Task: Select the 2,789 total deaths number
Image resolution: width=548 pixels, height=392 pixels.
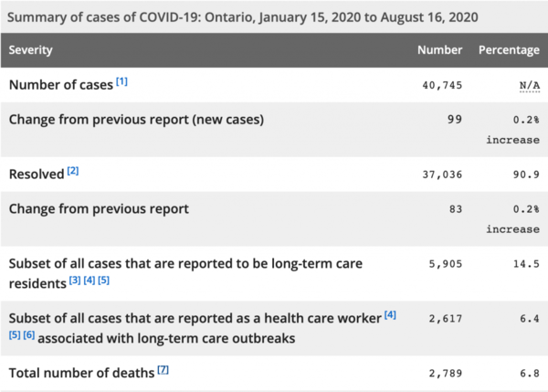Action: (x=445, y=373)
